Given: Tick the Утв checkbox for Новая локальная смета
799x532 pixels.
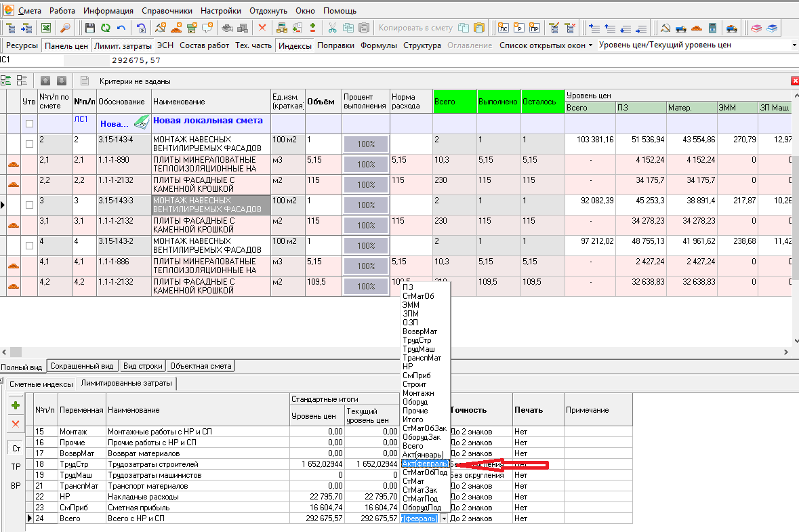Looking at the screenshot, I should [x=29, y=123].
